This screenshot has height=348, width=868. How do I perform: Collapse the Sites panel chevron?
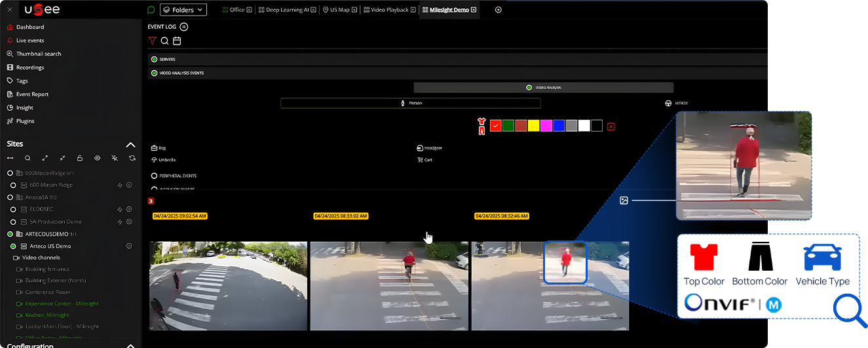coord(130,144)
